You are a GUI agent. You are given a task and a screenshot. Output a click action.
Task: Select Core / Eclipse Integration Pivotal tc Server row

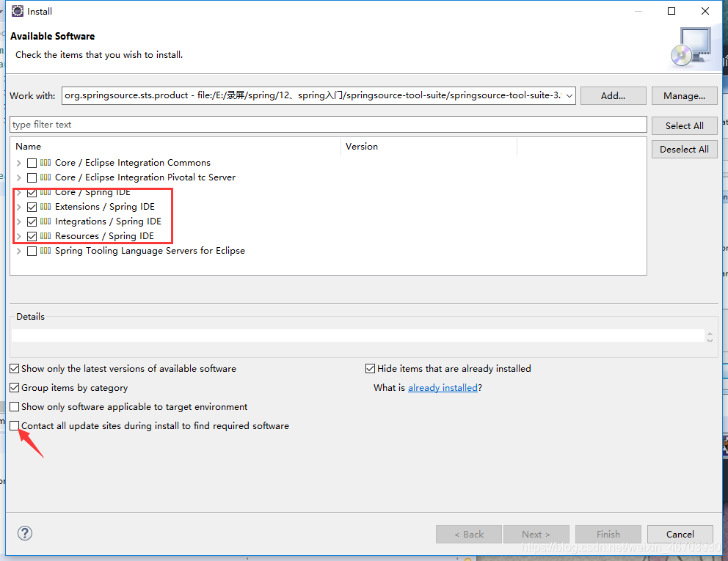coord(145,177)
